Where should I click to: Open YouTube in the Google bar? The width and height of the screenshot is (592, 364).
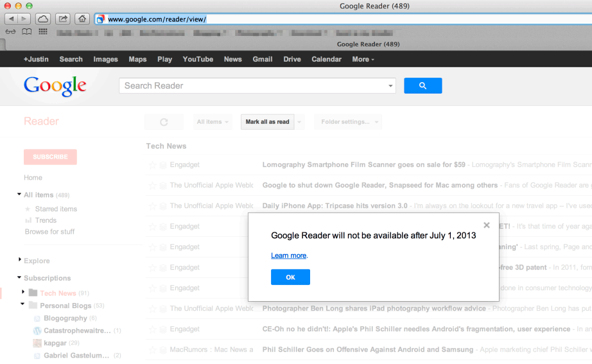[x=198, y=59]
